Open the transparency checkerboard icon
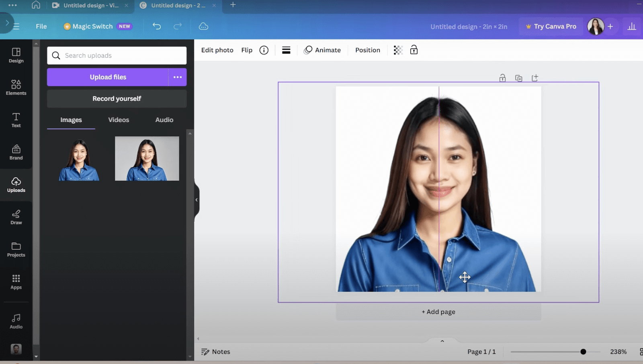This screenshot has height=364, width=643. pos(398,50)
